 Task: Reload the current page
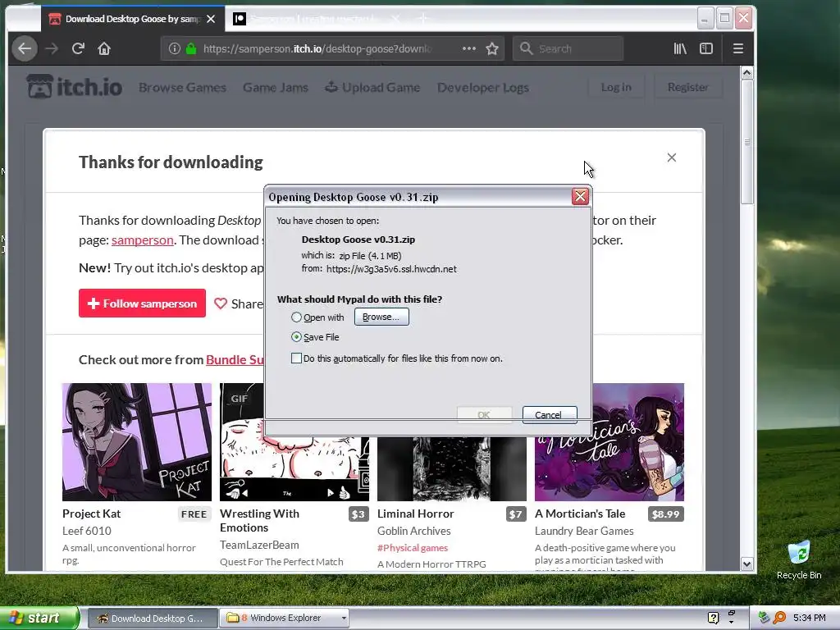pyautogui.click(x=78, y=48)
